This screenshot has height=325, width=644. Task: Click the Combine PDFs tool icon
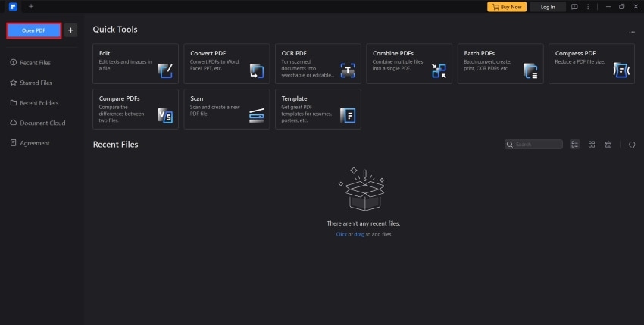pos(439,70)
